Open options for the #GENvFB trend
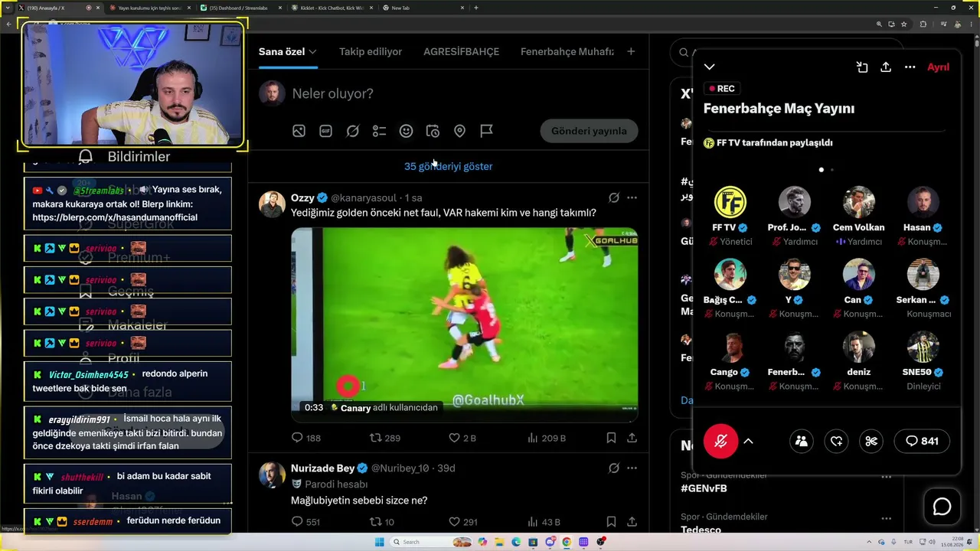The image size is (980, 551). (x=886, y=476)
